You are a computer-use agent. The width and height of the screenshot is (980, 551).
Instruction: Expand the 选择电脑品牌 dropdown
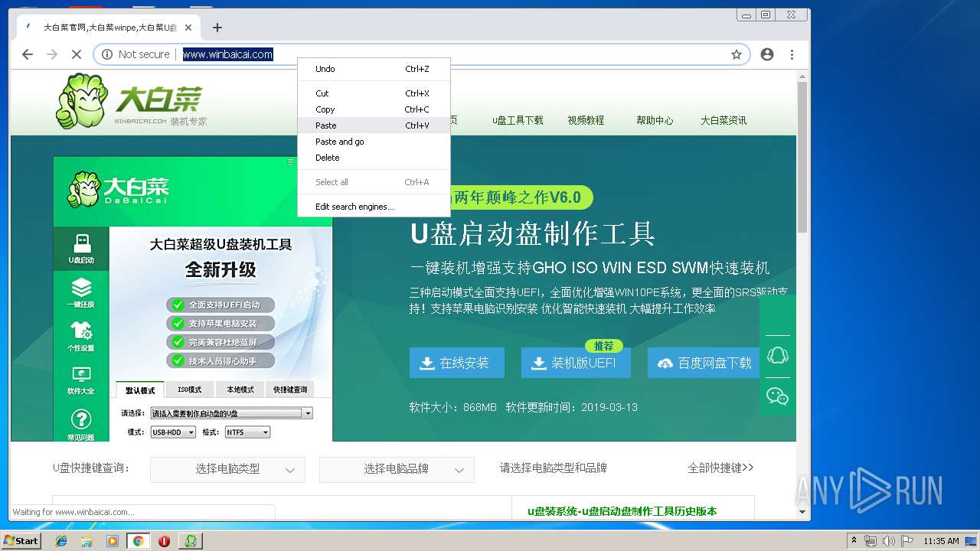click(x=397, y=469)
